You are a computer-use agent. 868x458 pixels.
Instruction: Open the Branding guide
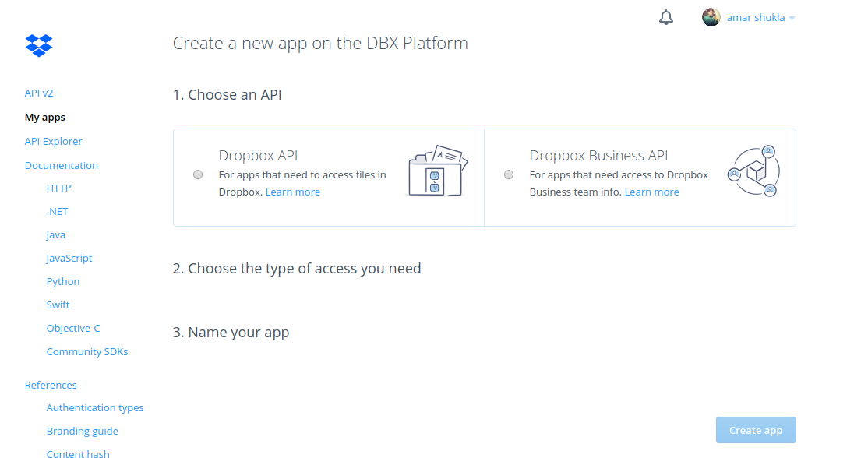pos(82,431)
